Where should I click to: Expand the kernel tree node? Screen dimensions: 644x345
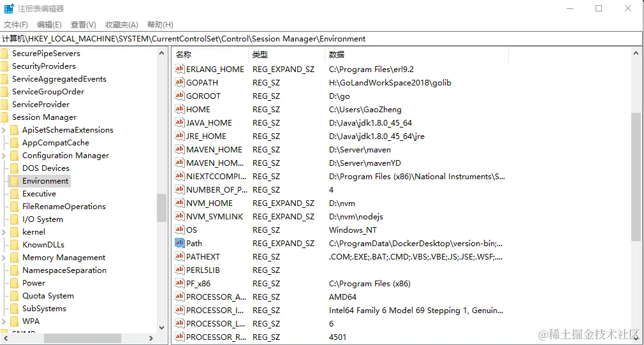click(4, 232)
